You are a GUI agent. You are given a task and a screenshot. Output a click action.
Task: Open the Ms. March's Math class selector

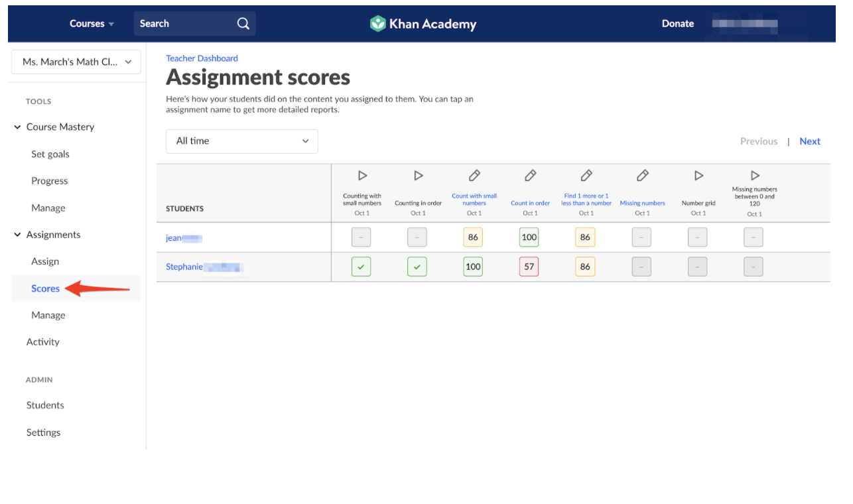[76, 62]
